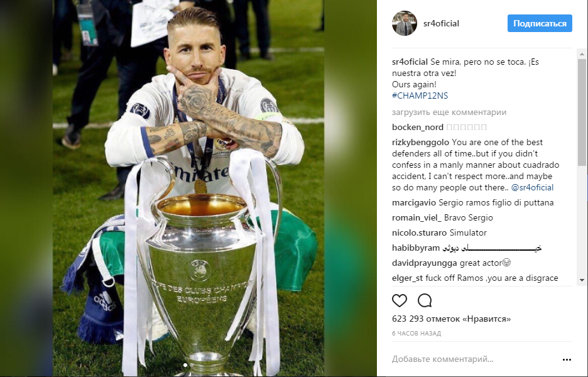Click the 6 часов назад timestamp
Image resolution: width=588 pixels, height=377 pixels.
click(x=416, y=333)
